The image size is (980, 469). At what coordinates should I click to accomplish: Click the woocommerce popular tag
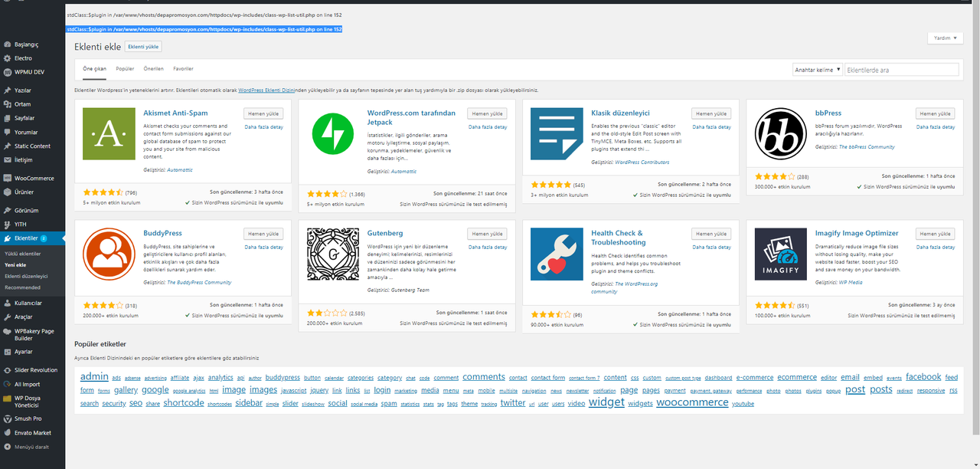pyautogui.click(x=692, y=402)
